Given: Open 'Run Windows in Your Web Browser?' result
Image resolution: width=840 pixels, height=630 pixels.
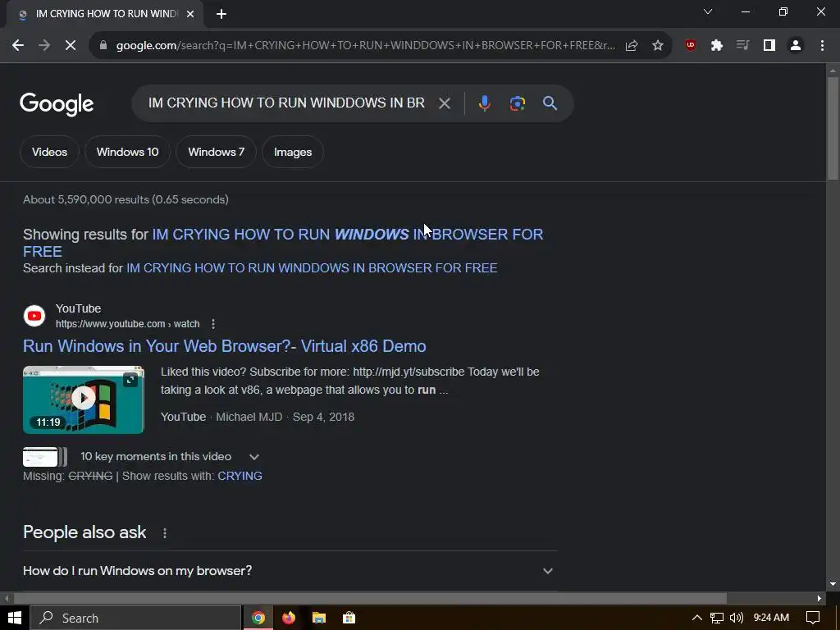Looking at the screenshot, I should [225, 346].
